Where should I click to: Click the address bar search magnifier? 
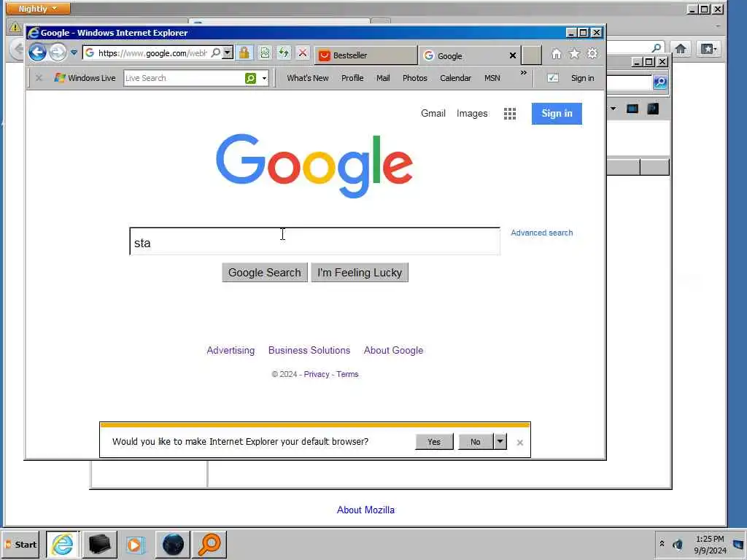[215, 52]
